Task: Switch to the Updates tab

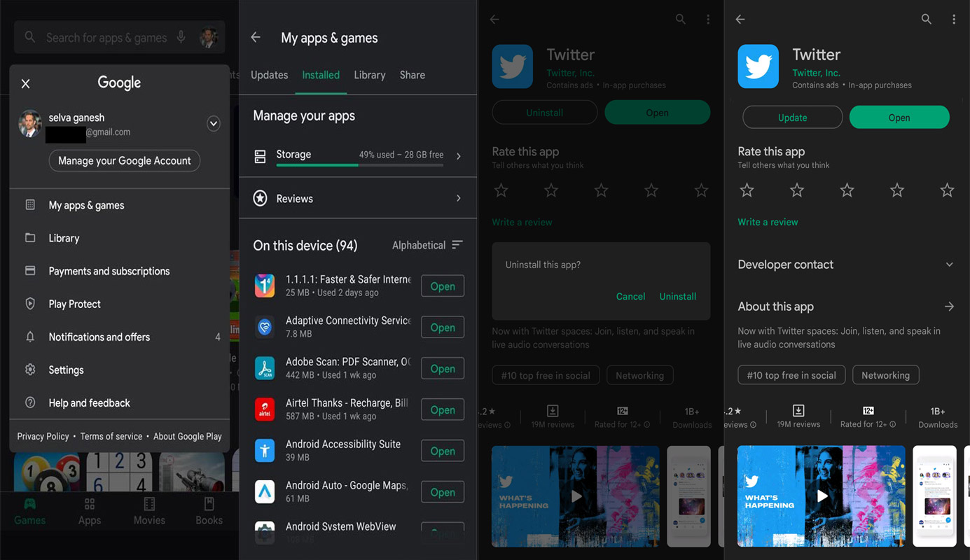Action: 270,75
